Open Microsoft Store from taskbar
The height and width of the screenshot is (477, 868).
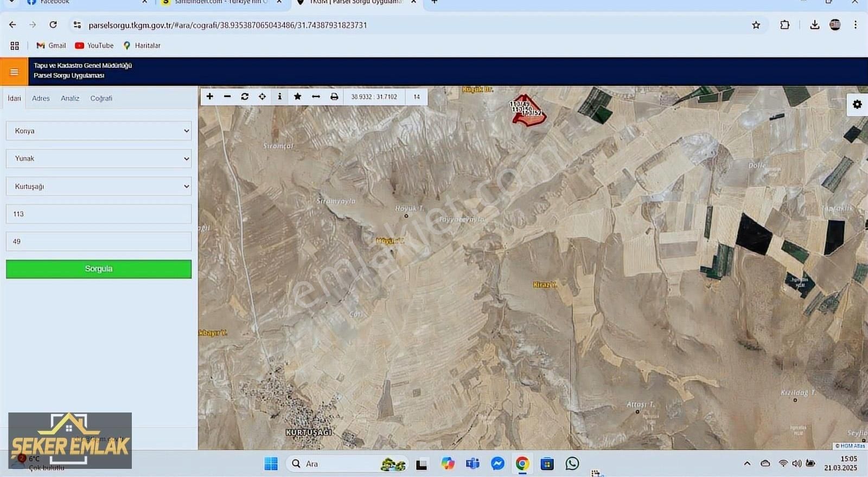click(547, 463)
